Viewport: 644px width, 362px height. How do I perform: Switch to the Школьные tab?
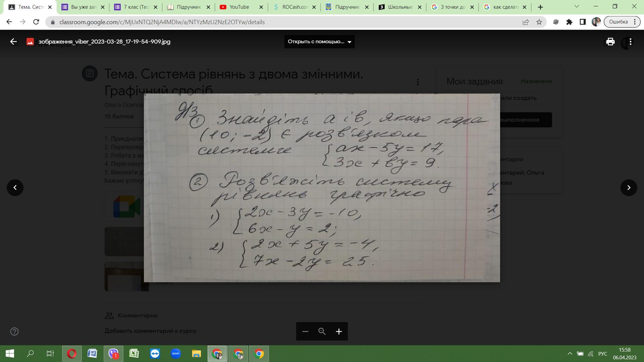coord(399,7)
